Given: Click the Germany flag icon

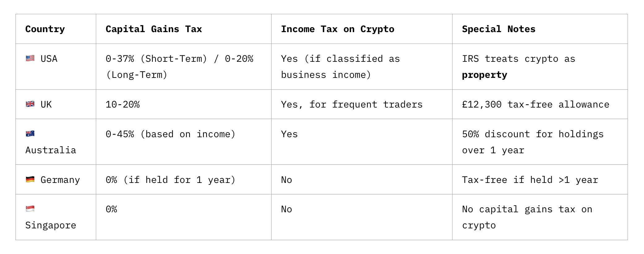Looking at the screenshot, I should [x=30, y=180].
